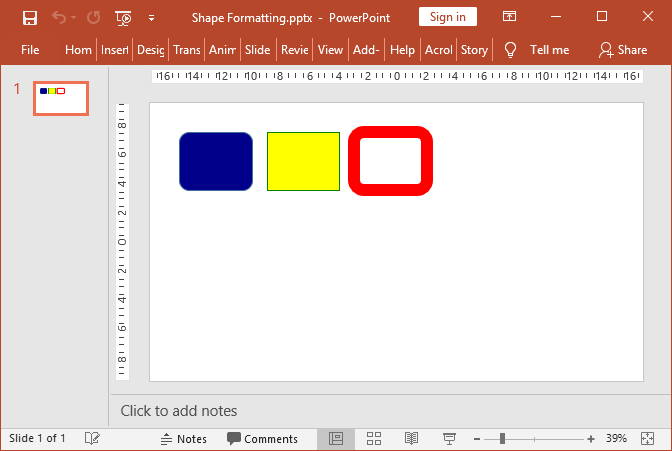The image size is (672, 451).
Task: Open the File menu tab
Action: [x=30, y=50]
